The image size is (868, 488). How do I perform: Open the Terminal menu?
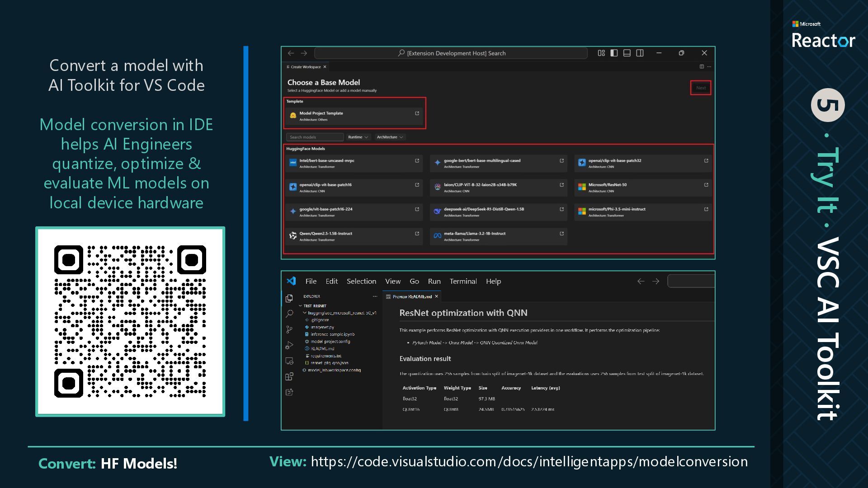(x=463, y=281)
